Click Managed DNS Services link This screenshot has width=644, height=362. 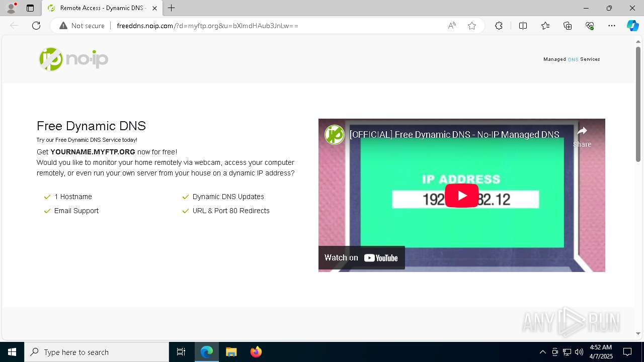coord(572,59)
